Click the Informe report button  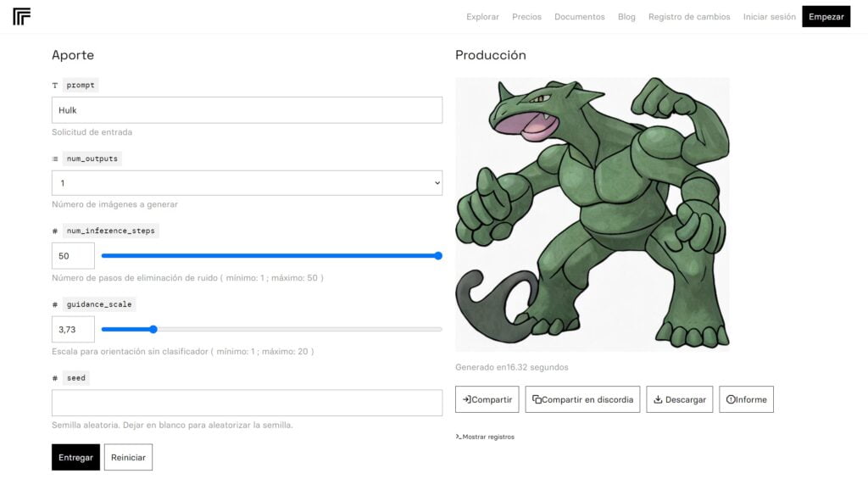coord(746,399)
